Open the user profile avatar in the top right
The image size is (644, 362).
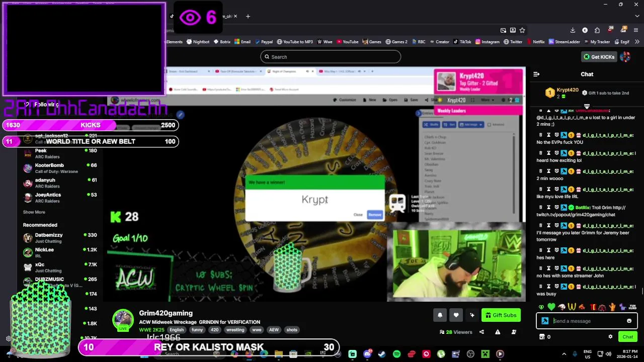tap(625, 57)
